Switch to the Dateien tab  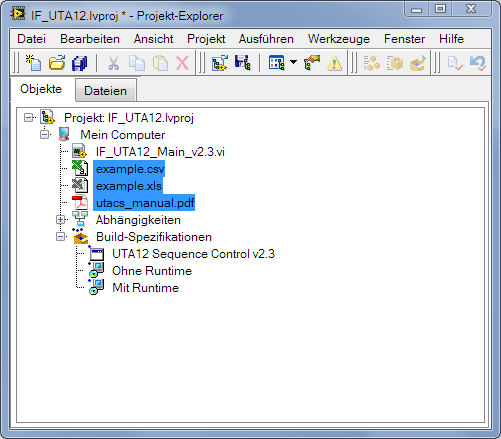(105, 91)
